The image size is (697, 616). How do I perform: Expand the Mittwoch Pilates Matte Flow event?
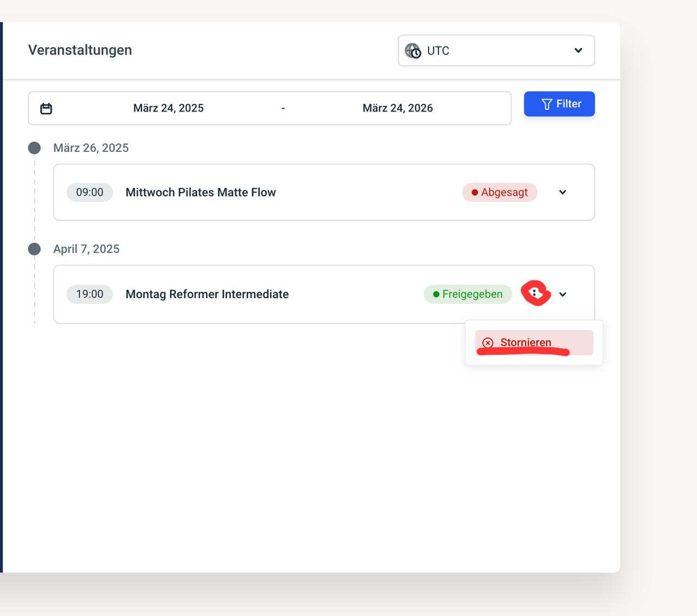(563, 192)
